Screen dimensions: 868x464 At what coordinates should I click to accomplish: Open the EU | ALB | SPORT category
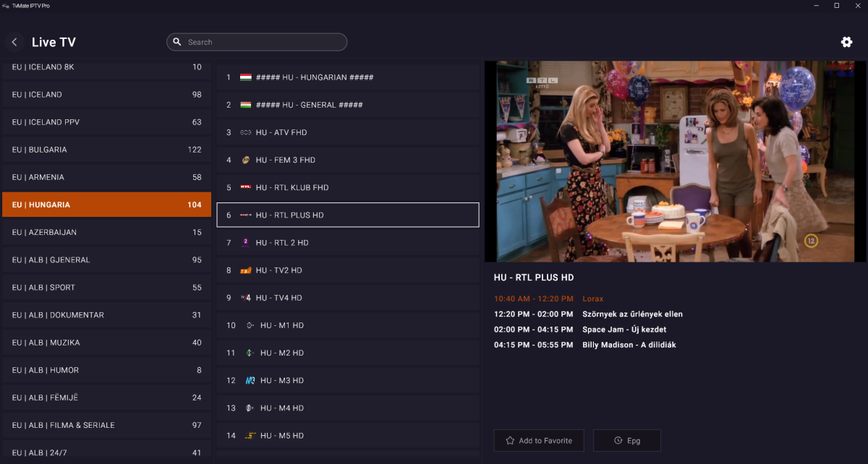pyautogui.click(x=106, y=288)
